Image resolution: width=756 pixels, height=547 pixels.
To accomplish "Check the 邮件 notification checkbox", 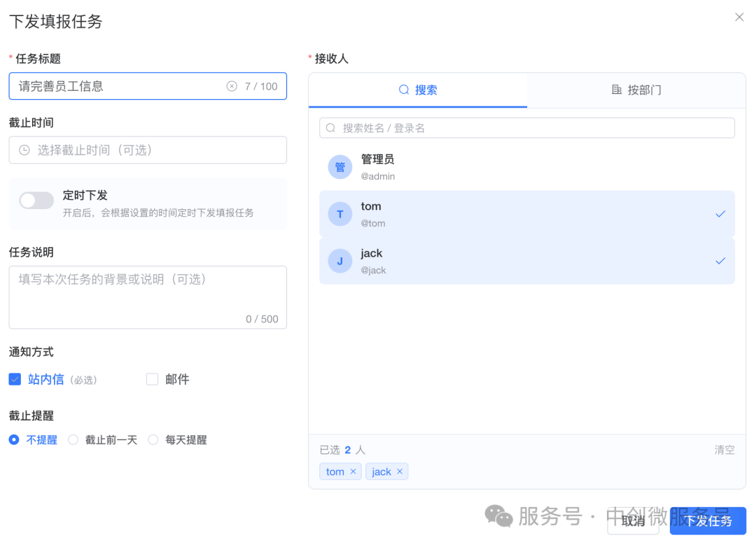I will tap(153, 379).
